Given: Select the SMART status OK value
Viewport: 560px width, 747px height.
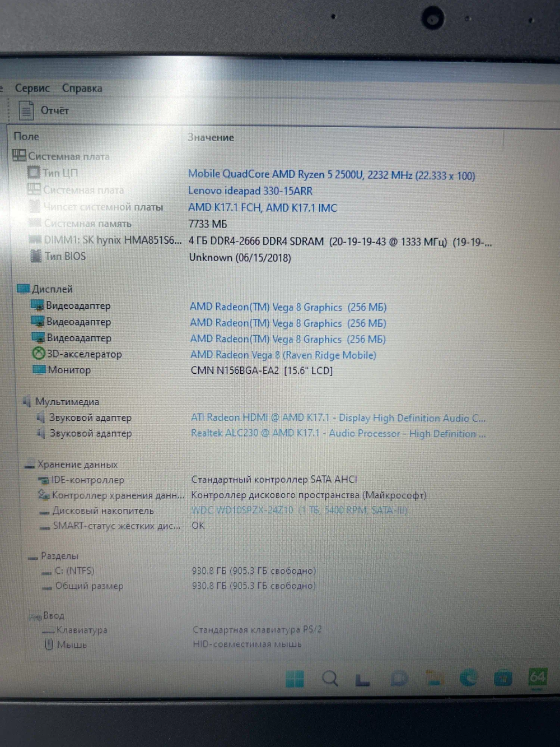Looking at the screenshot, I should tap(198, 526).
